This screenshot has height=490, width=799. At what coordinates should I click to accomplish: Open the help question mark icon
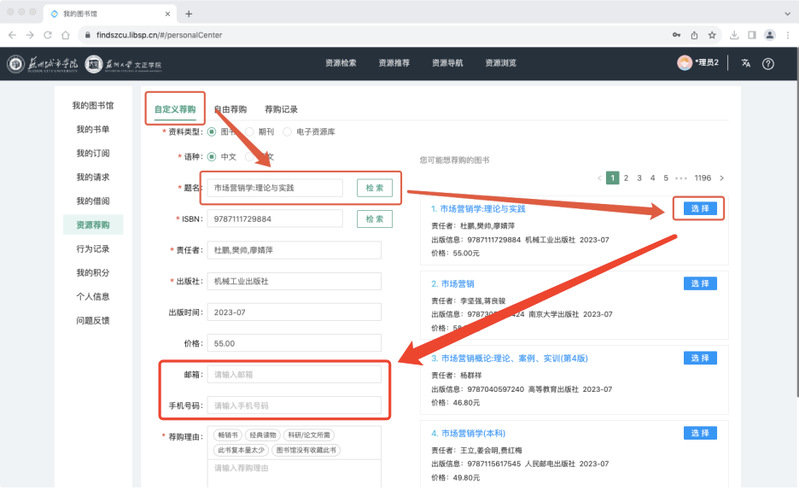pos(768,63)
